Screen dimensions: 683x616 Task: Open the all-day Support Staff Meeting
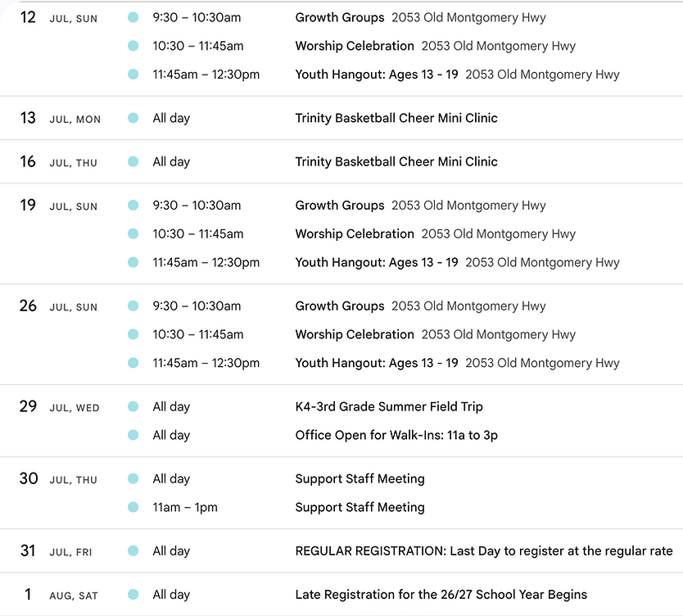click(x=360, y=478)
